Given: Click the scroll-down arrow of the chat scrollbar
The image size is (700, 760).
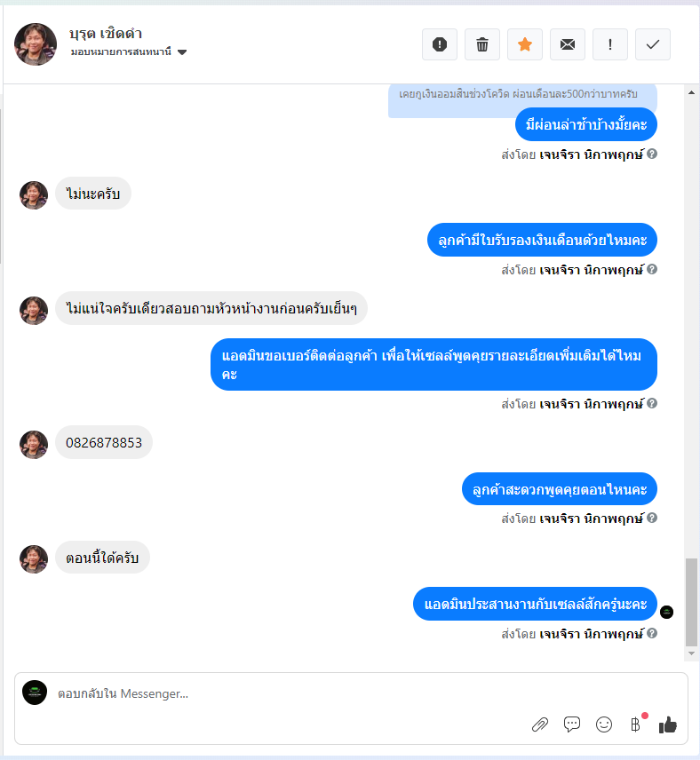Looking at the screenshot, I should 691,653.
